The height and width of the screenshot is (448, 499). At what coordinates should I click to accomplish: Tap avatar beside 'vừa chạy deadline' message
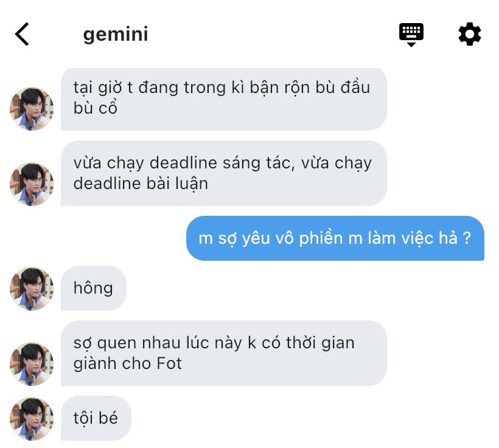point(32,184)
